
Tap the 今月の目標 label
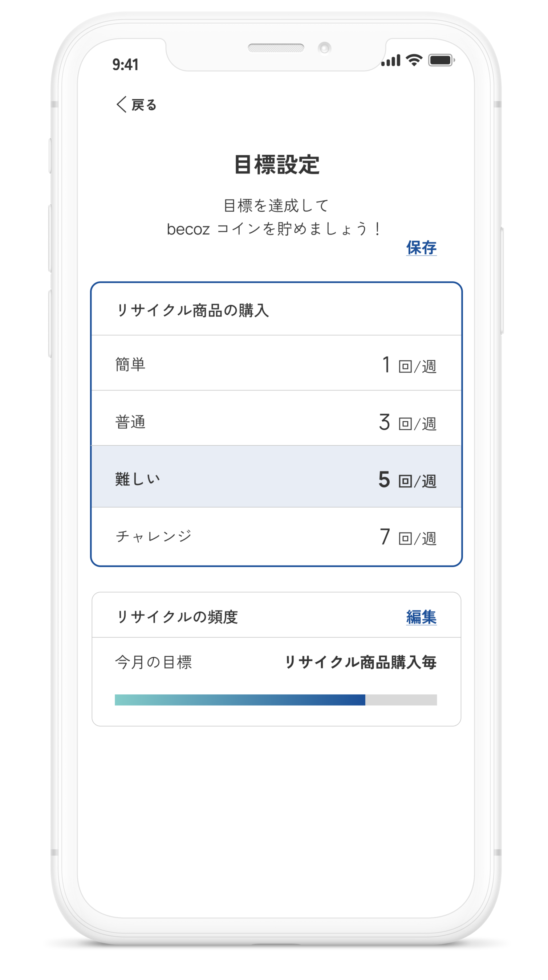coord(153,662)
